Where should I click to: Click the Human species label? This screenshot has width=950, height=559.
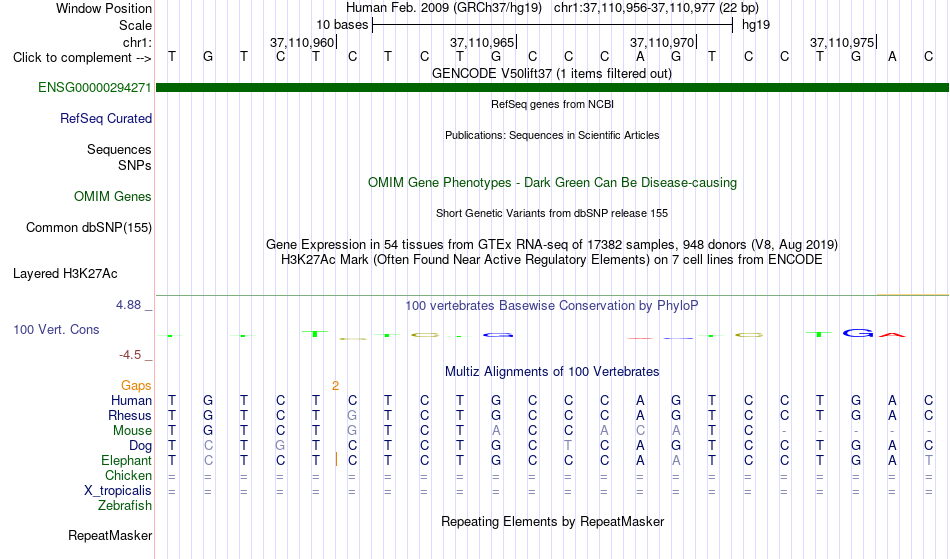[131, 401]
